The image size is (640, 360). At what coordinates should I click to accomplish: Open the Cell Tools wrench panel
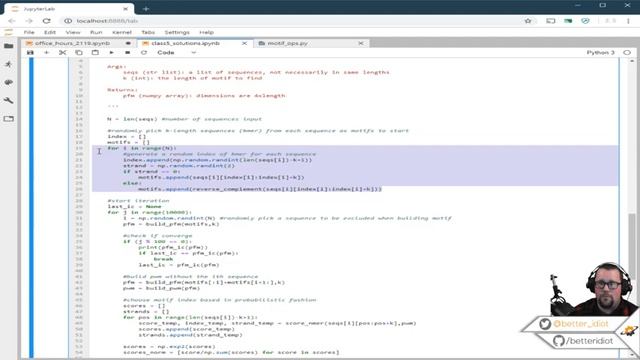click(x=9, y=100)
